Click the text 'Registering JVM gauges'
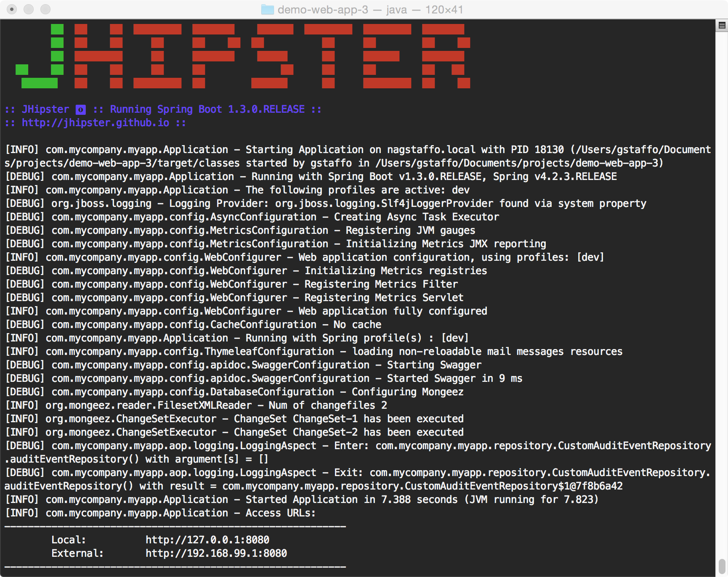This screenshot has height=577, width=728. tap(411, 230)
